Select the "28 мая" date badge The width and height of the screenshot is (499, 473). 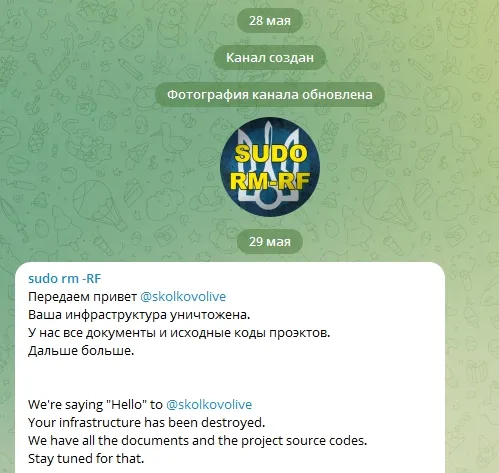tap(270, 20)
